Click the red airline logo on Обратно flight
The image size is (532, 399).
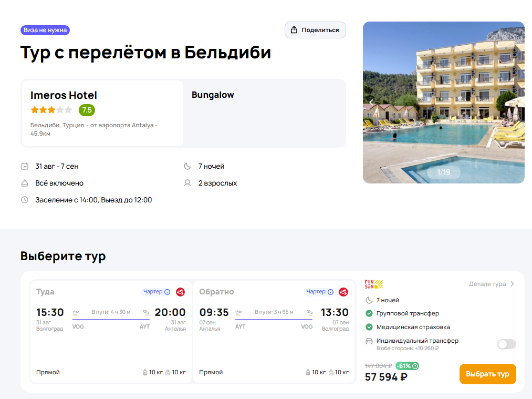pos(343,292)
